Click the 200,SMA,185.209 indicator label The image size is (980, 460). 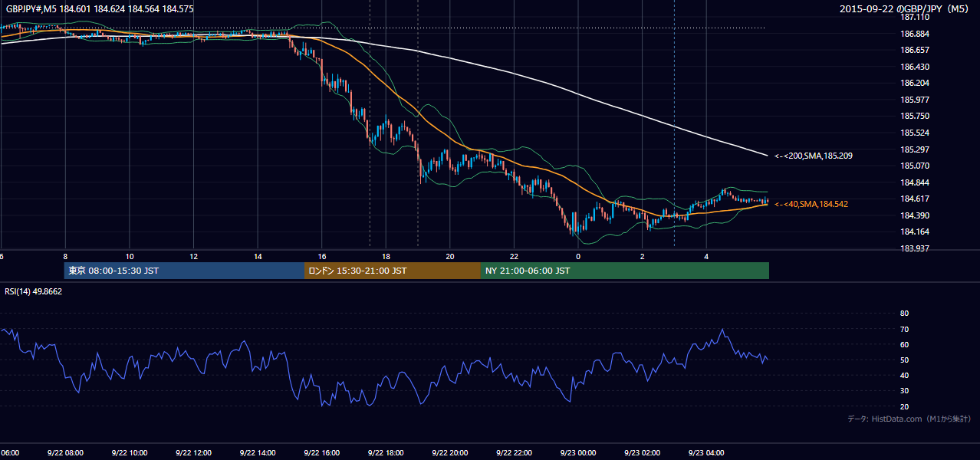[814, 156]
